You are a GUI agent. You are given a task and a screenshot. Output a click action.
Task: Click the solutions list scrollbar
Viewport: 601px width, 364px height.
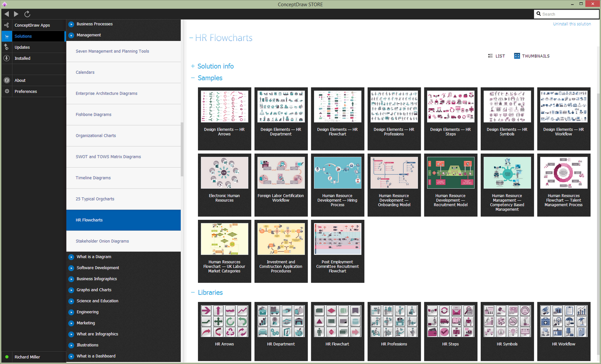click(x=182, y=149)
